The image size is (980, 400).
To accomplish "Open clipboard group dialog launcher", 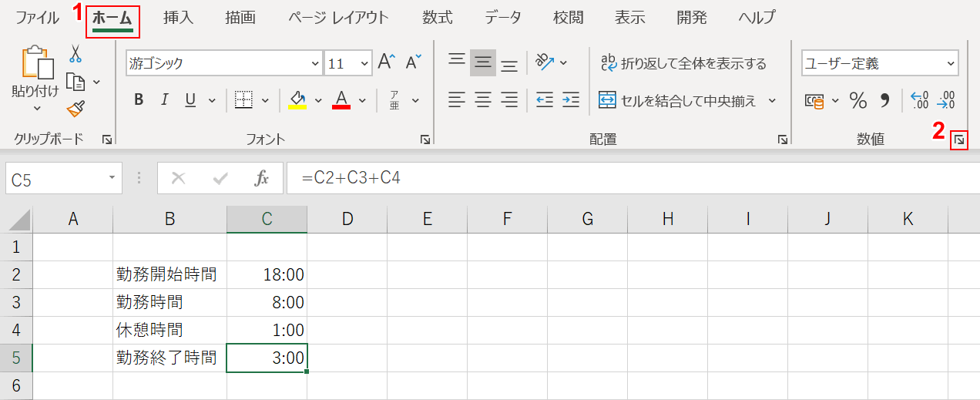I will [107, 139].
